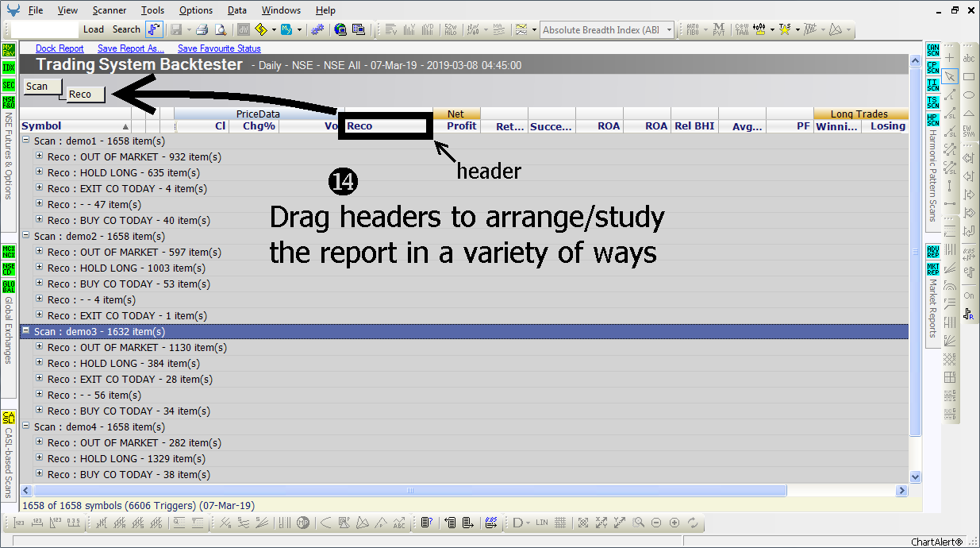The height and width of the screenshot is (548, 980).
Task: Click the TS SCN sidebar icon
Action: point(933,103)
